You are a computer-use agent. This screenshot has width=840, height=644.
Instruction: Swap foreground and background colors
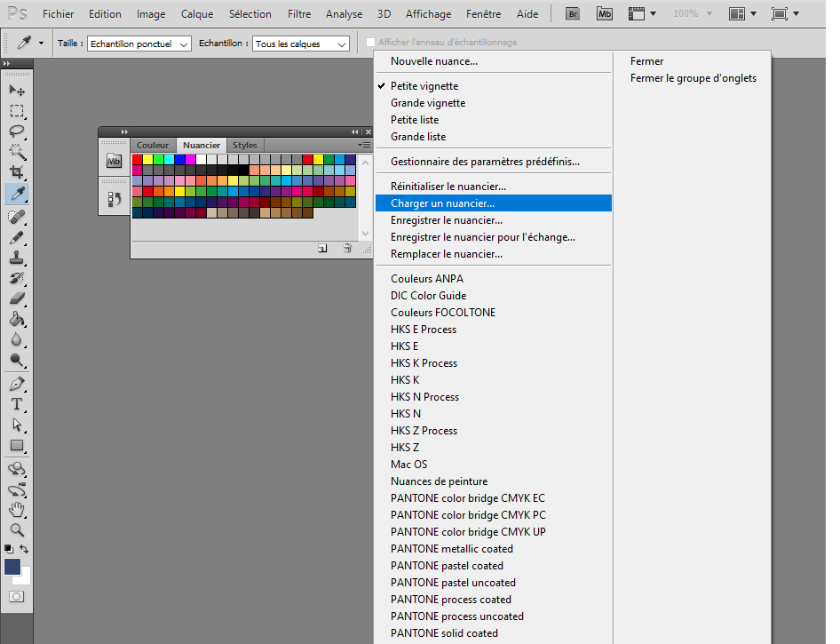tap(24, 549)
